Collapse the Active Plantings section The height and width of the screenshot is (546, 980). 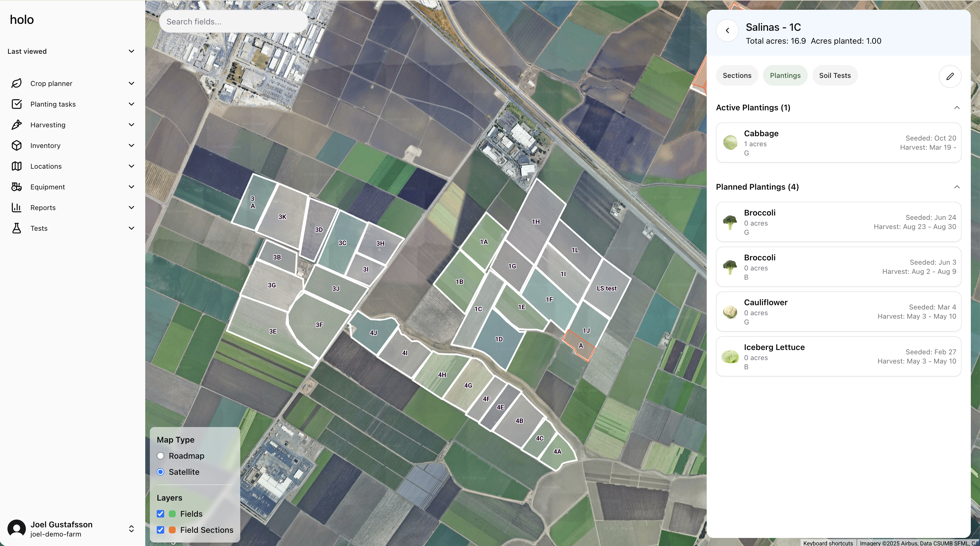957,108
